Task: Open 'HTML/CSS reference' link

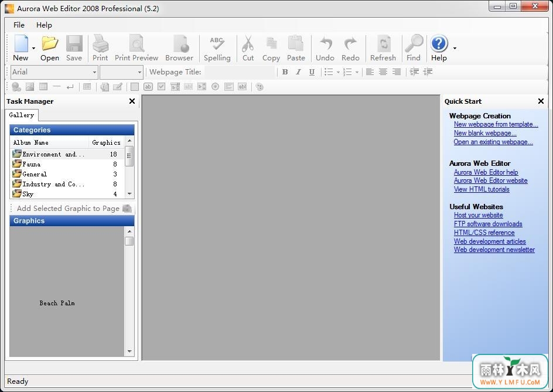Action: 484,233
